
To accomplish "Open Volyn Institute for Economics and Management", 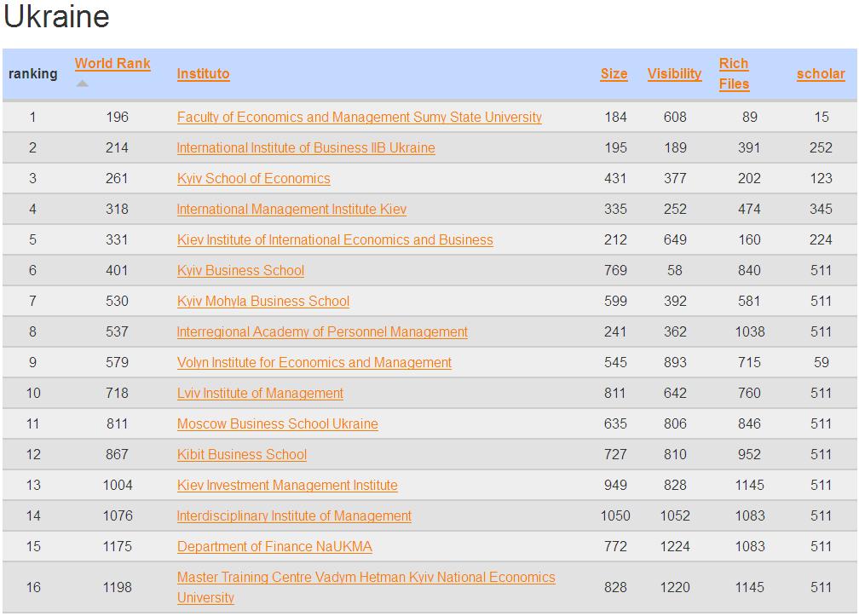I will coord(314,362).
